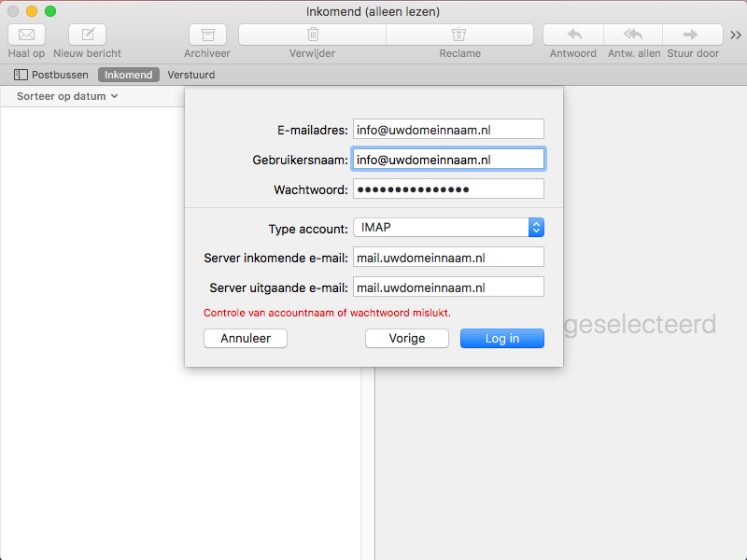Click the E-mailadres input field

point(448,130)
